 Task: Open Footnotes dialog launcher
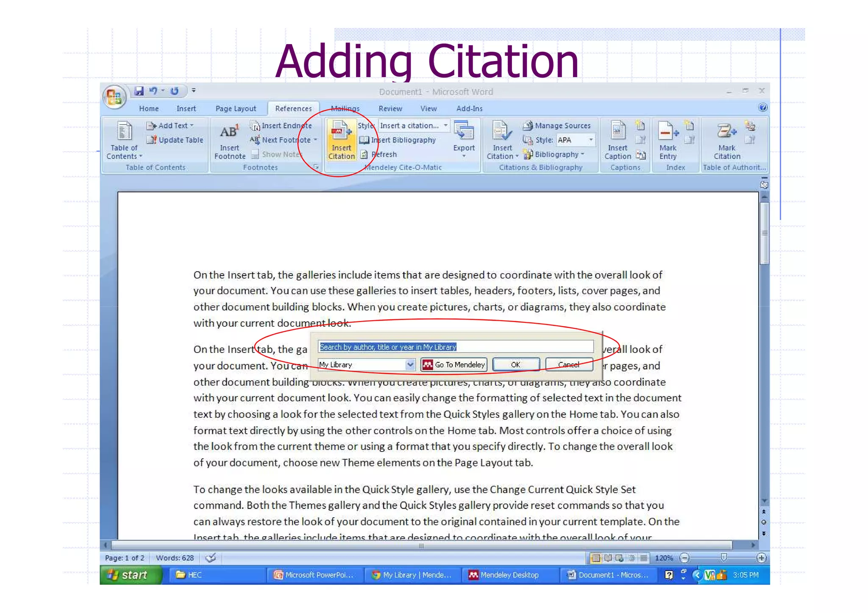[x=316, y=167]
